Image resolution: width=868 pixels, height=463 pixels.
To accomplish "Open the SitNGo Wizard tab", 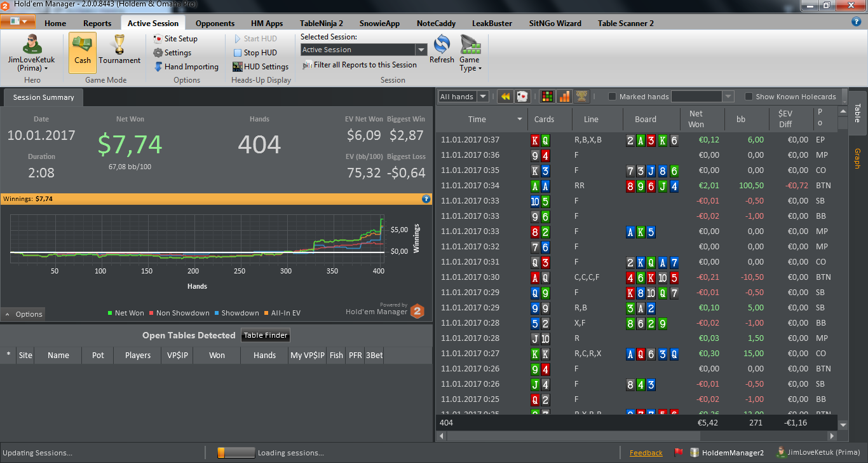I will (x=555, y=24).
